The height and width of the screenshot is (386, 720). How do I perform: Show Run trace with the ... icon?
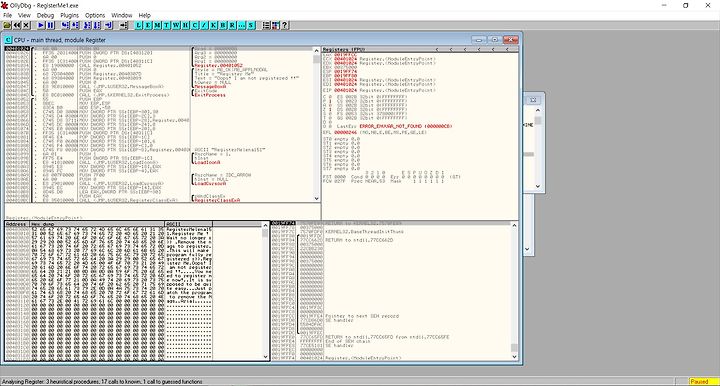point(242,25)
